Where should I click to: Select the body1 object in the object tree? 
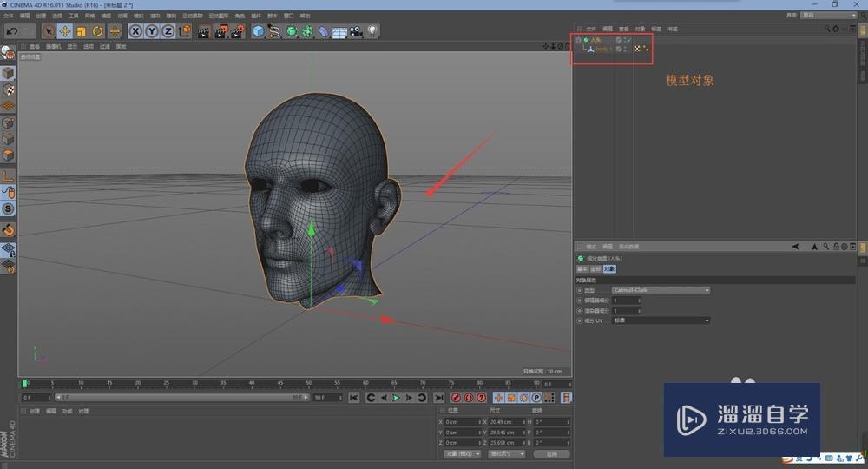[x=602, y=50]
